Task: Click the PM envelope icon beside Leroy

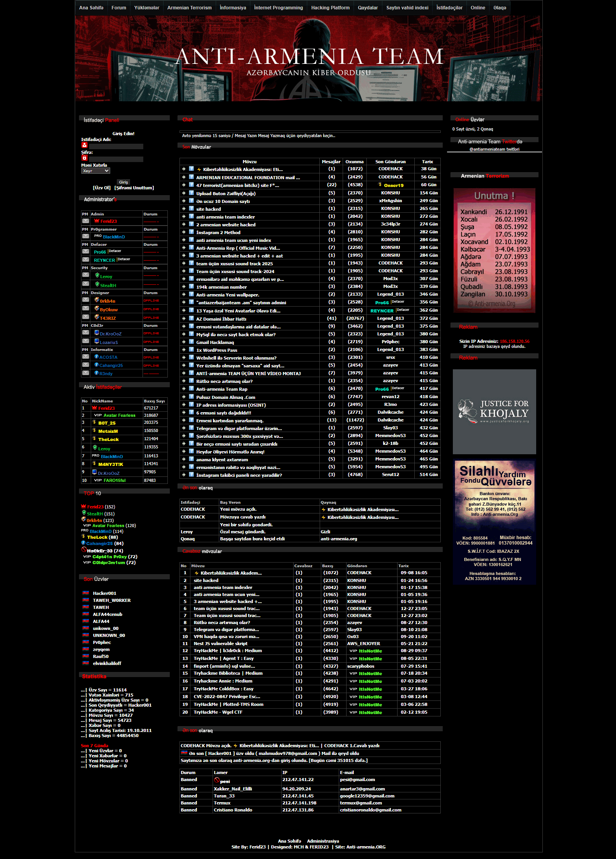Action: point(86,275)
